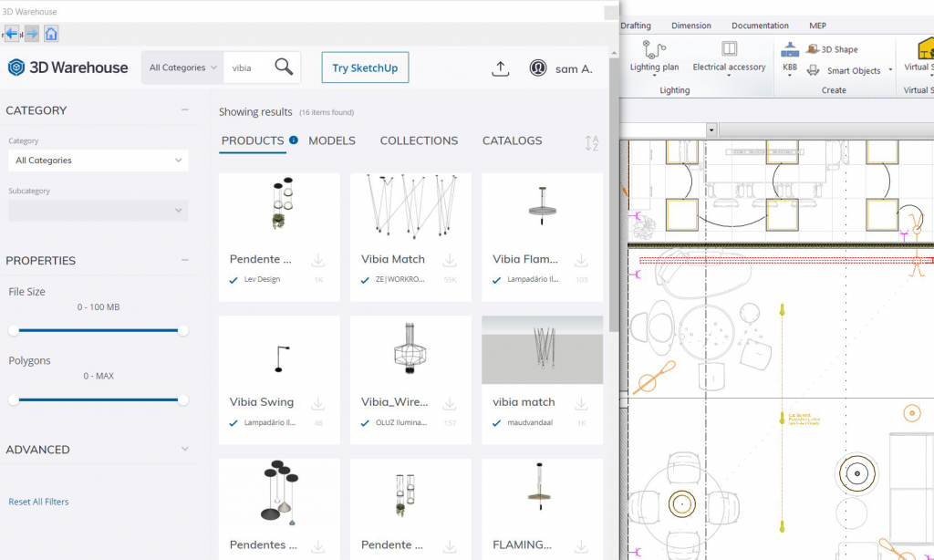Click the home icon in the browser navigation
This screenshot has height=560, width=934.
(51, 34)
